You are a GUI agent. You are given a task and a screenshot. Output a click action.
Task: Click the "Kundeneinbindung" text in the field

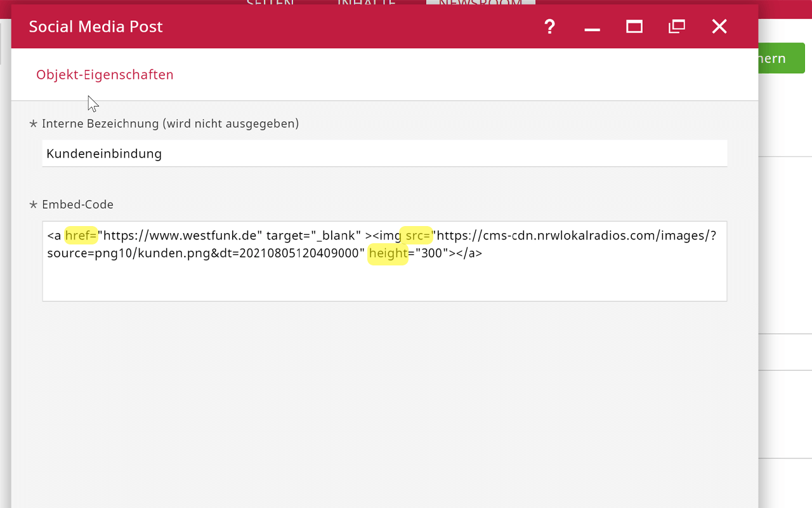[104, 154]
